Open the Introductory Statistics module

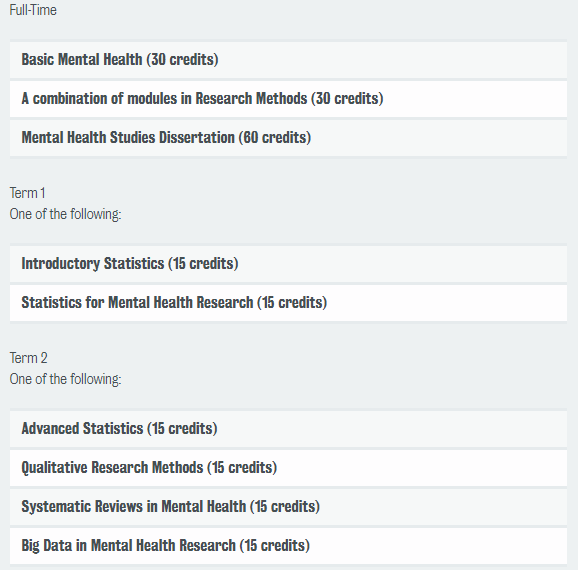288,264
